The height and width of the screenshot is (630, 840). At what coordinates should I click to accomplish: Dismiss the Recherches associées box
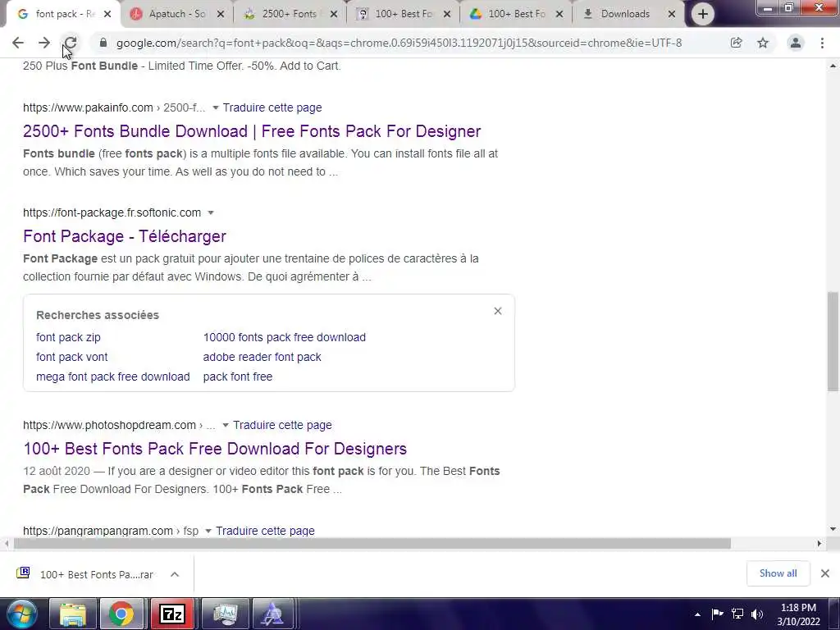click(498, 311)
